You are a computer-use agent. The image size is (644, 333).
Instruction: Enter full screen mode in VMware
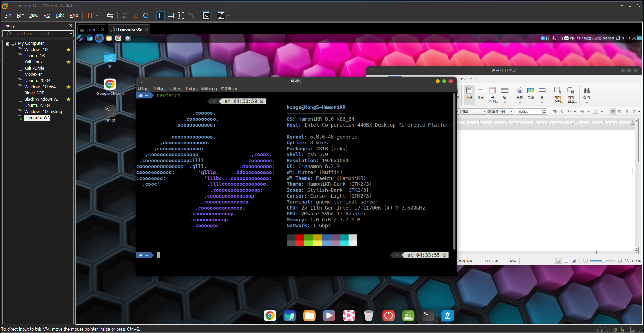pos(181,16)
